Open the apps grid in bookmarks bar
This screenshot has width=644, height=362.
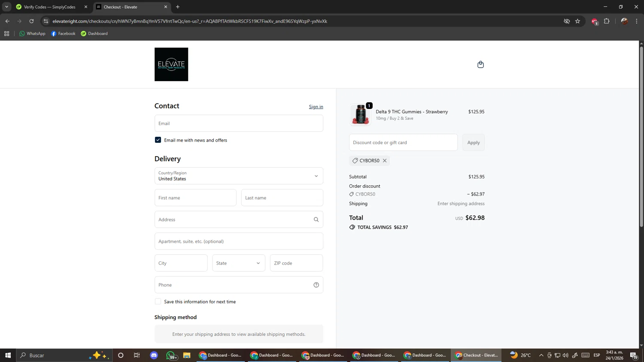point(6,33)
